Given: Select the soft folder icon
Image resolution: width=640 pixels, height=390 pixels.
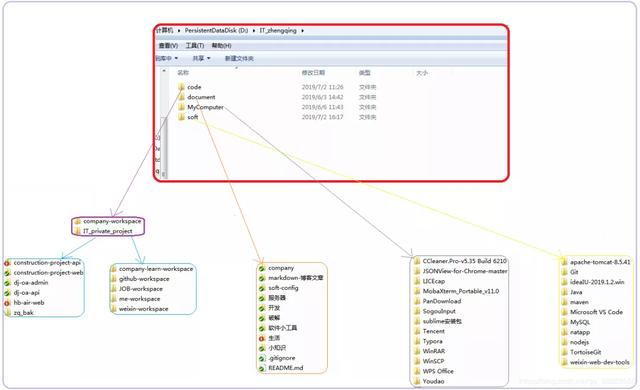Looking at the screenshot, I should (182, 117).
